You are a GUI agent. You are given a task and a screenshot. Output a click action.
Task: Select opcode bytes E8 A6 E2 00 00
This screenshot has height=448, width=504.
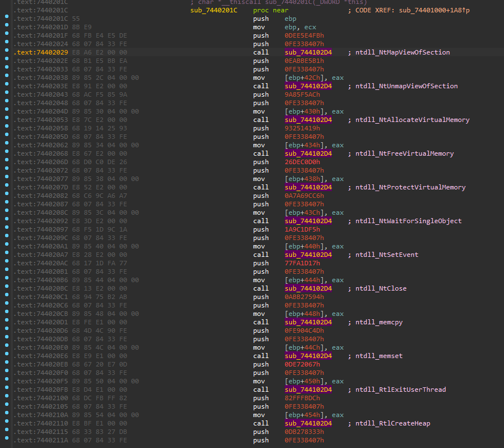click(x=100, y=52)
